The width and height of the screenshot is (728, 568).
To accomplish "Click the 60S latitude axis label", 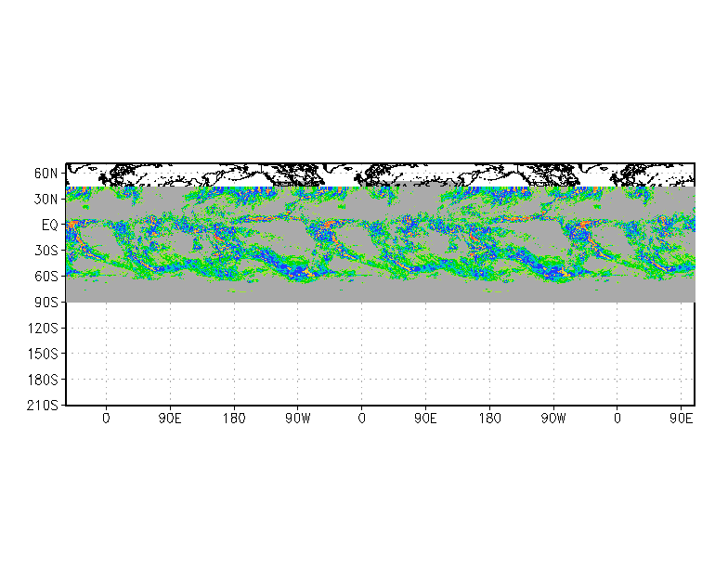I will tap(46, 277).
